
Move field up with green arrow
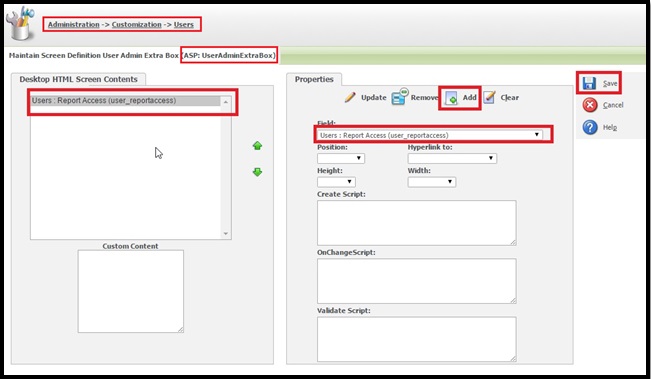pyautogui.click(x=257, y=146)
